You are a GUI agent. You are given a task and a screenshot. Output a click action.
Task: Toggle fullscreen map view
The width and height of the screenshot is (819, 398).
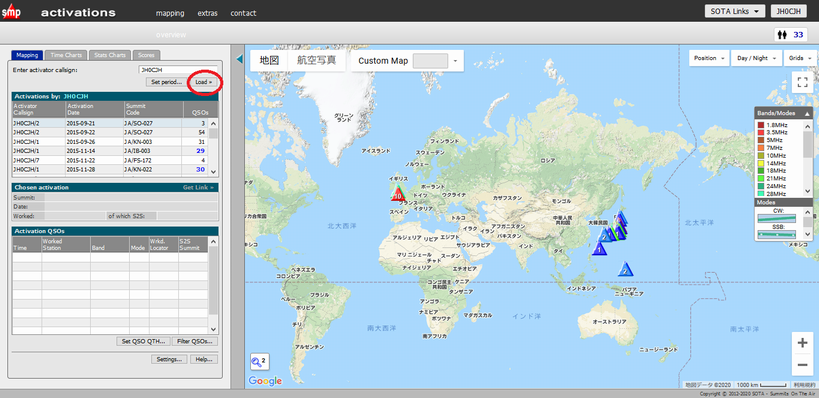pyautogui.click(x=802, y=82)
